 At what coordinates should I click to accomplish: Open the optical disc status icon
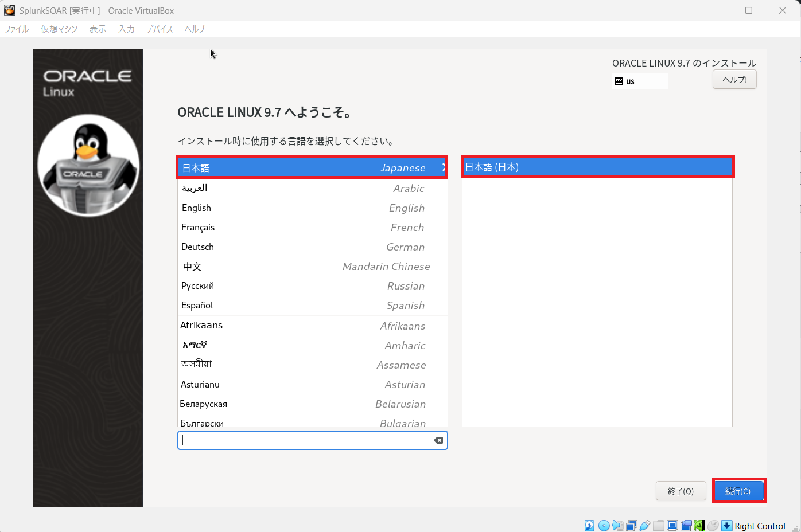(x=604, y=526)
